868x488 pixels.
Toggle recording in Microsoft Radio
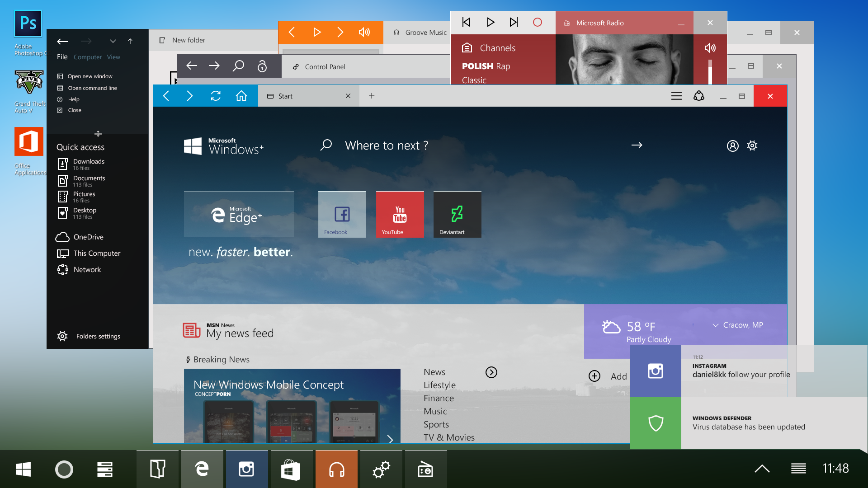tap(538, 22)
